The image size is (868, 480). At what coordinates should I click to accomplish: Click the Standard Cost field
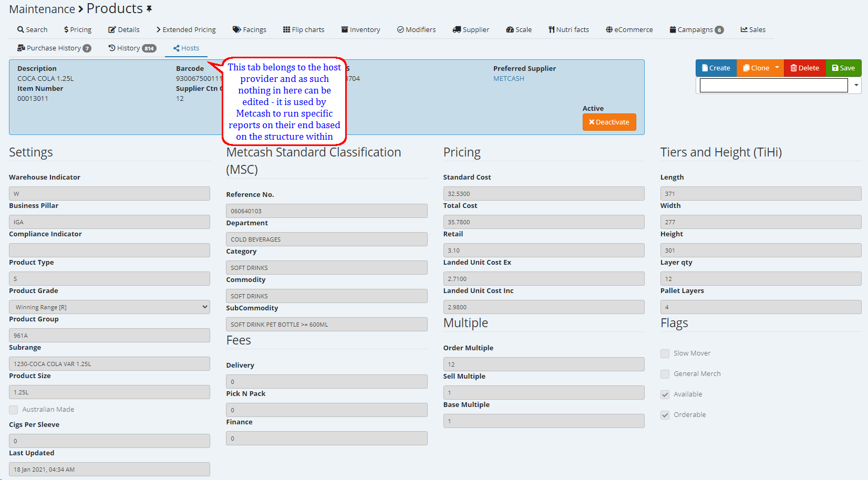tap(544, 194)
